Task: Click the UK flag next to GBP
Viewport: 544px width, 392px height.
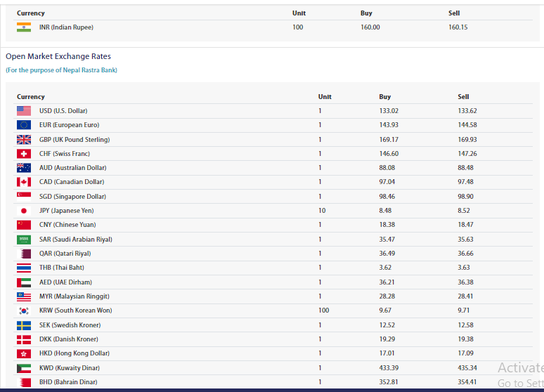Action: (x=24, y=140)
